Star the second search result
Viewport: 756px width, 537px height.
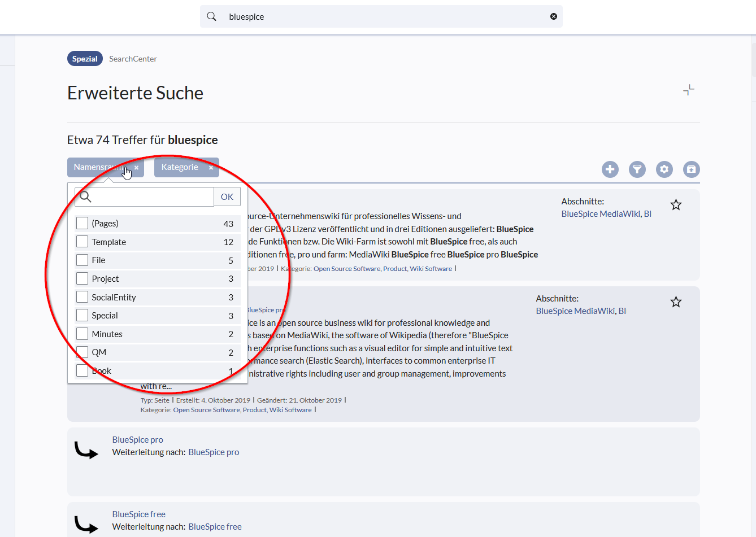click(x=676, y=302)
